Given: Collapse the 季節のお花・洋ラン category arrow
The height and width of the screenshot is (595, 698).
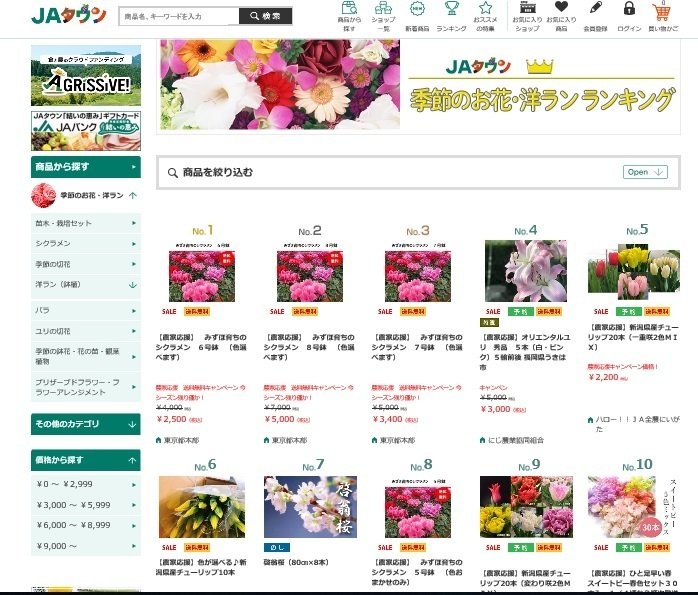Looking at the screenshot, I should point(133,195).
